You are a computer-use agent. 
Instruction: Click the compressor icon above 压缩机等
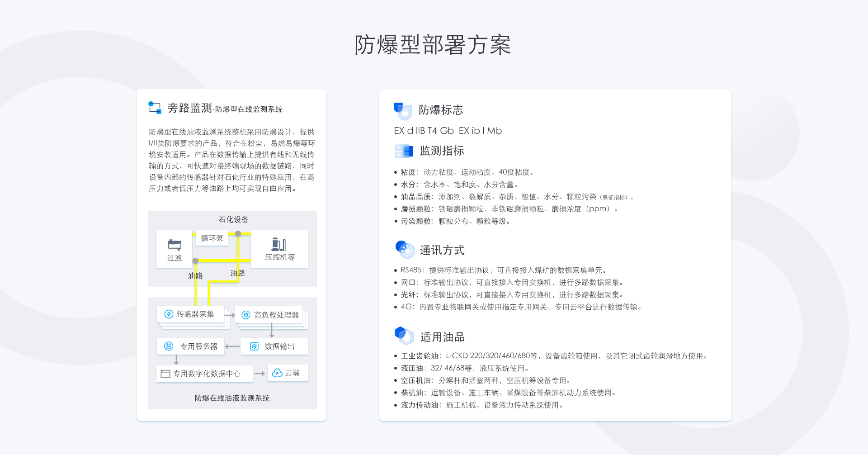pos(278,244)
